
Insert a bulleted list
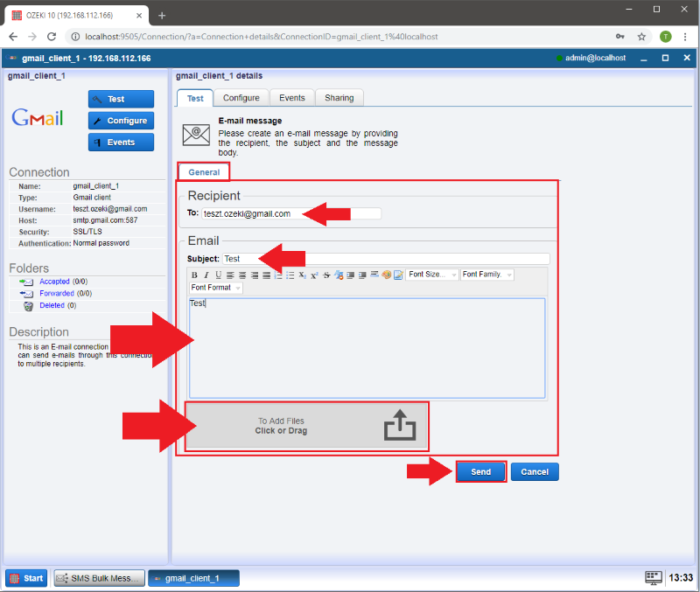click(x=290, y=275)
